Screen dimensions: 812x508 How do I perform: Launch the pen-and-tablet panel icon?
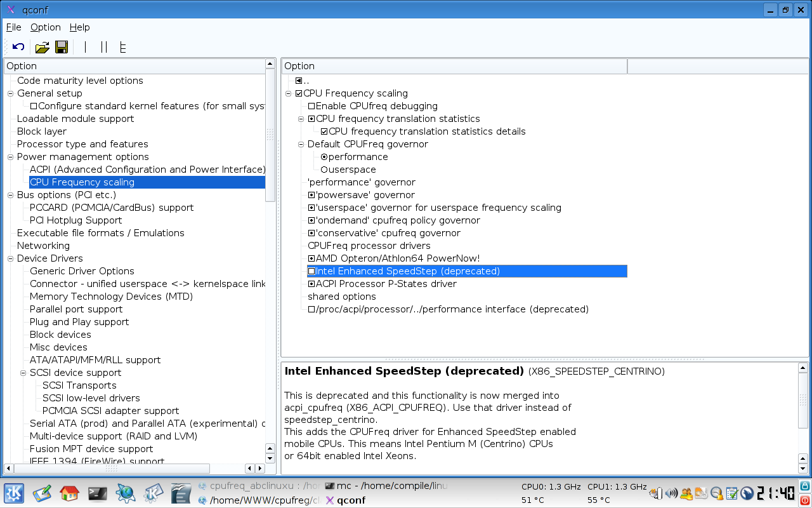(x=42, y=493)
